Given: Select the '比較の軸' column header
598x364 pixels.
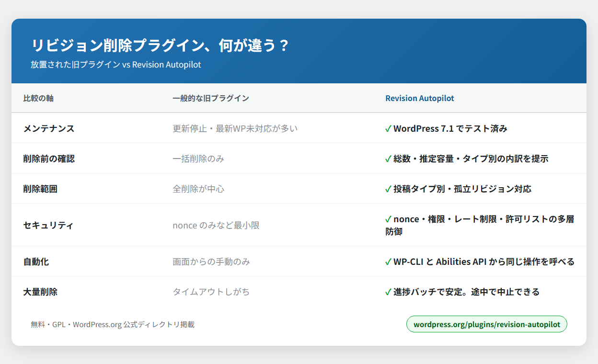Looking at the screenshot, I should tap(38, 98).
